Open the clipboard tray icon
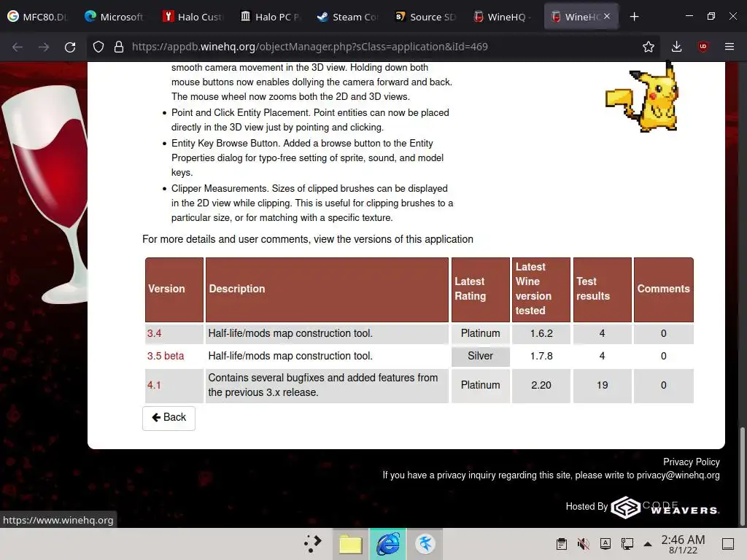Image resolution: width=747 pixels, height=560 pixels. point(562,544)
